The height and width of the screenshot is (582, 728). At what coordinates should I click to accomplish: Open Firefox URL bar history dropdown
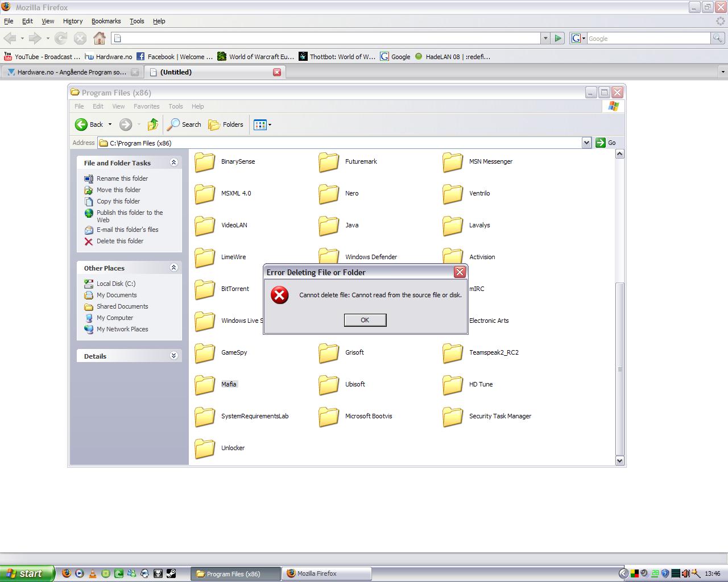pos(545,38)
